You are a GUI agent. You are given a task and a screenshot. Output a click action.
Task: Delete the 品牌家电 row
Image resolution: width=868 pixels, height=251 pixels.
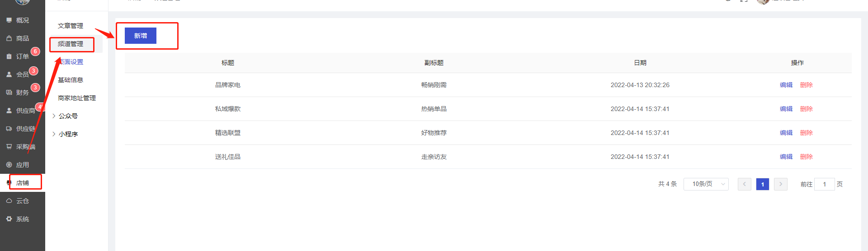(x=807, y=85)
